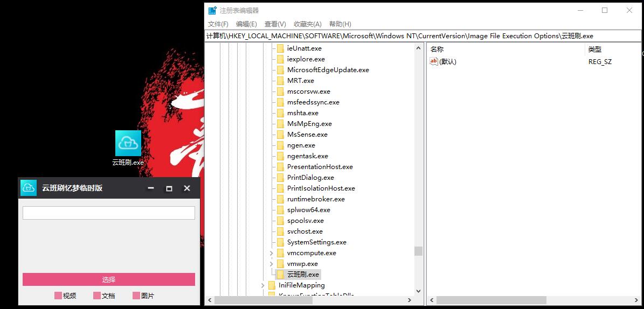644x309 pixels.
Task: Select the PrintDialog.exe folder icon
Action: 280,177
